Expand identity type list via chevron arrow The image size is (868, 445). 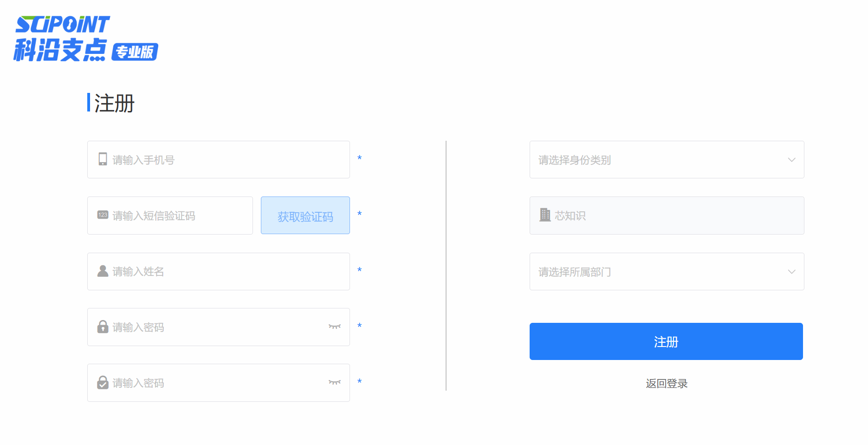[x=791, y=160]
